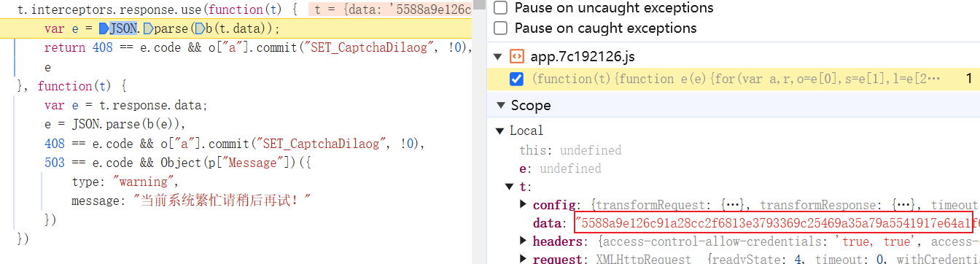Uncheck the breakpoint at function(t) line
Screen dimensions: 980x264
point(516,79)
